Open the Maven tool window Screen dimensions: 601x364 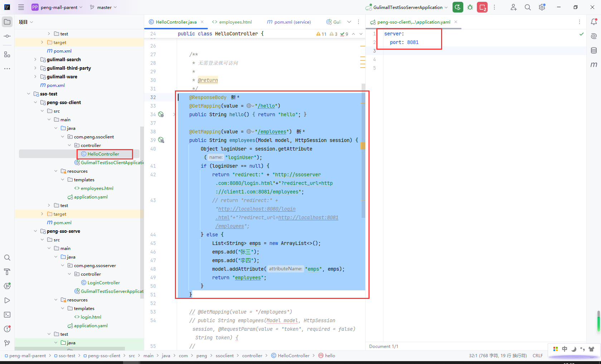coord(594,65)
